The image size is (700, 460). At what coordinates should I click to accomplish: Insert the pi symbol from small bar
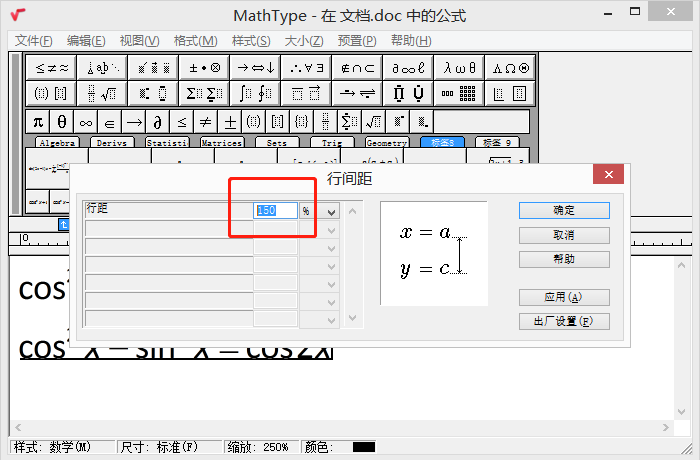38,121
